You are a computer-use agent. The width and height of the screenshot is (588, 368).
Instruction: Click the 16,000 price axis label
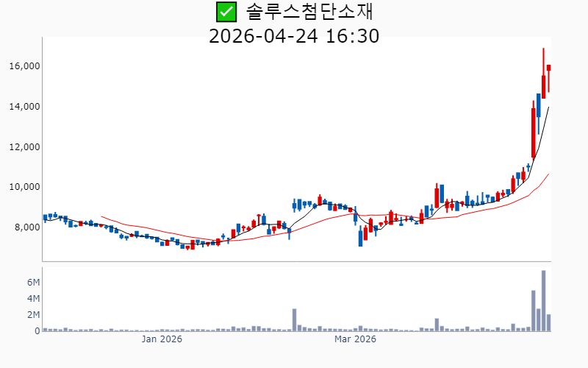click(x=24, y=66)
